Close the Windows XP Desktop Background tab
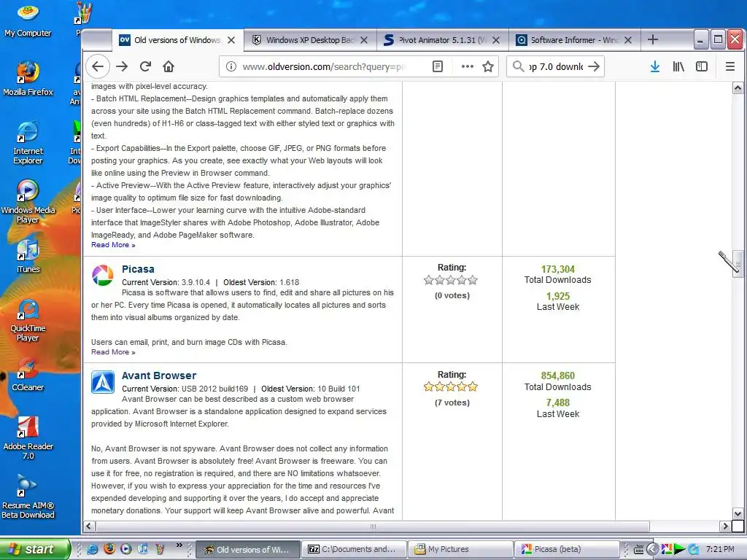Image resolution: width=747 pixels, height=560 pixels. 364,40
